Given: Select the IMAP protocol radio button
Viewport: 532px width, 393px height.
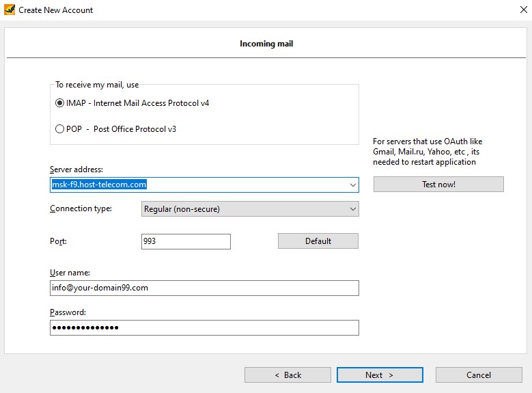Looking at the screenshot, I should (59, 103).
